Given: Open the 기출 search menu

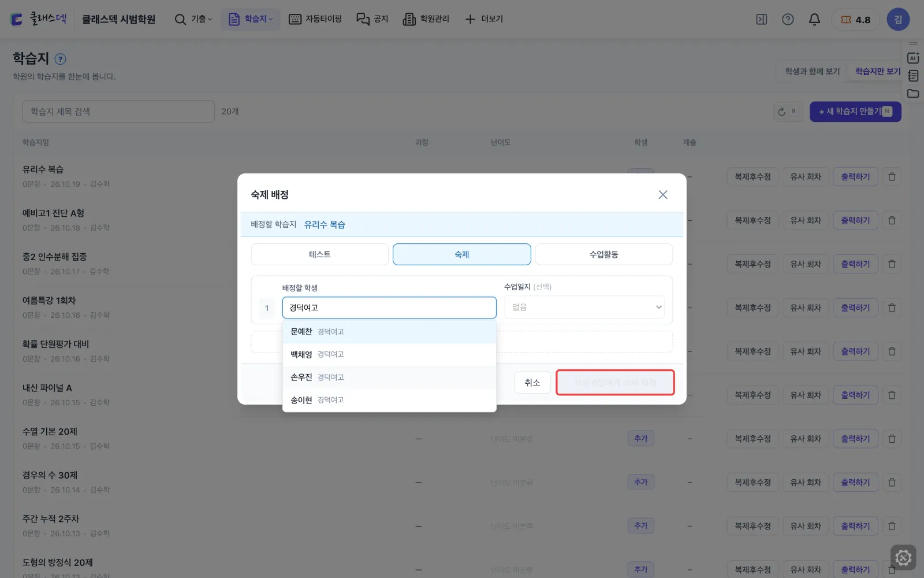Looking at the screenshot, I should tap(193, 19).
